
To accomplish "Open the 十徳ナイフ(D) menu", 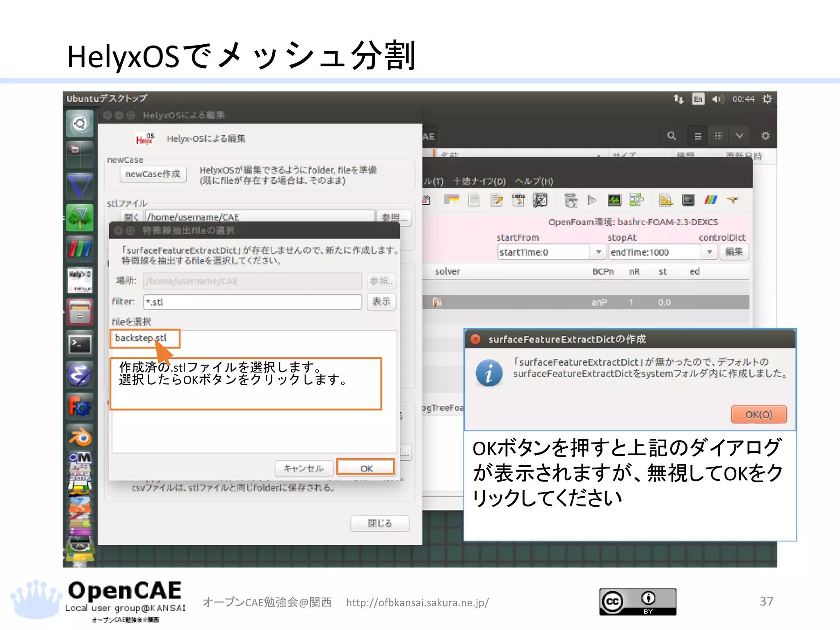I will click(x=479, y=181).
